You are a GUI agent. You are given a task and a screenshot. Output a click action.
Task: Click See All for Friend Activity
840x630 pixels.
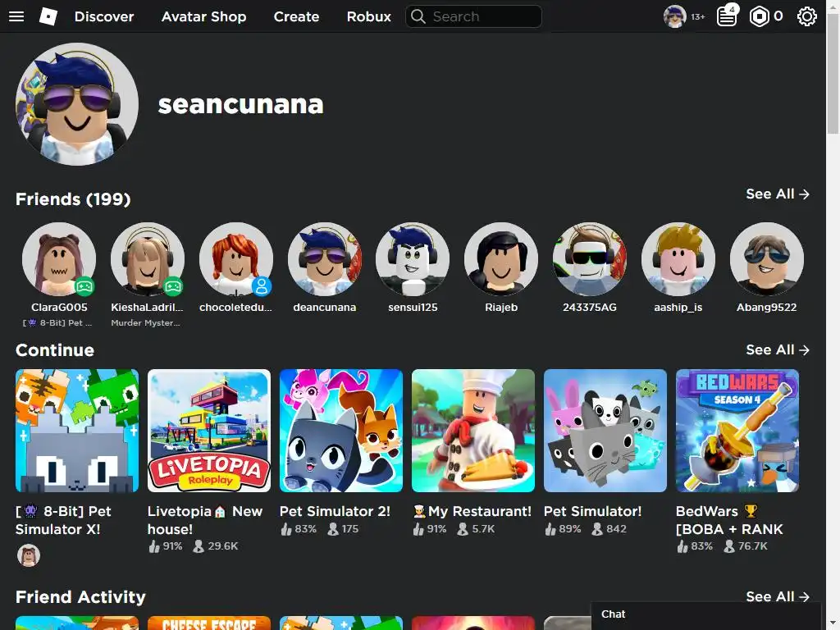(778, 597)
